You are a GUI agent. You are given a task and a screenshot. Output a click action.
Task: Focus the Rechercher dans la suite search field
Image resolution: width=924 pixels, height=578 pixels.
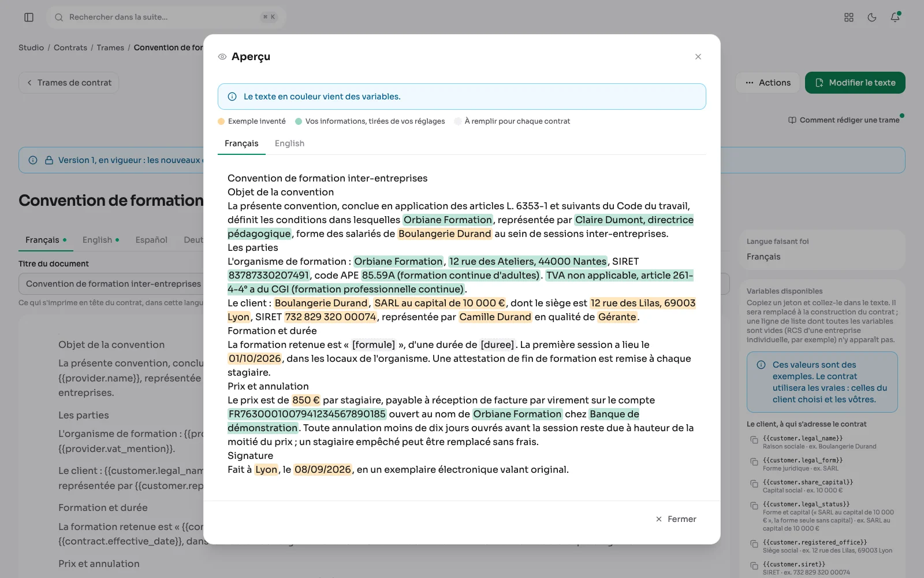(x=166, y=17)
